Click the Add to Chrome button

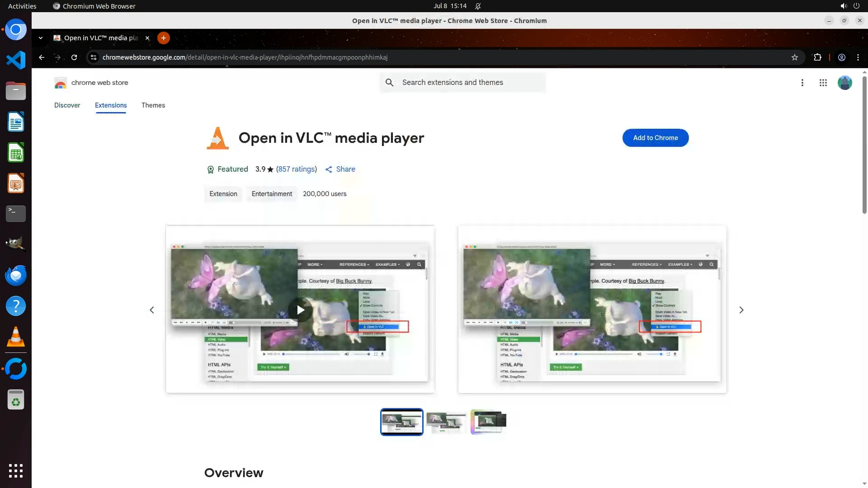(655, 138)
